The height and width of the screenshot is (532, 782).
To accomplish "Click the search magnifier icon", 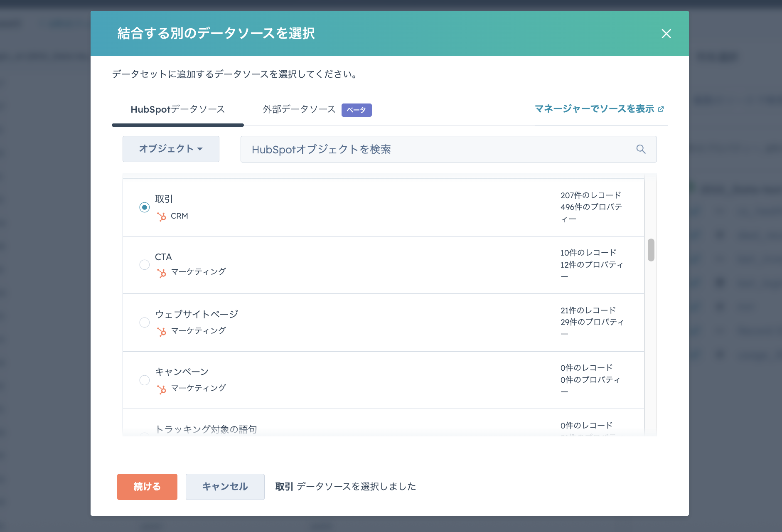I will click(641, 149).
